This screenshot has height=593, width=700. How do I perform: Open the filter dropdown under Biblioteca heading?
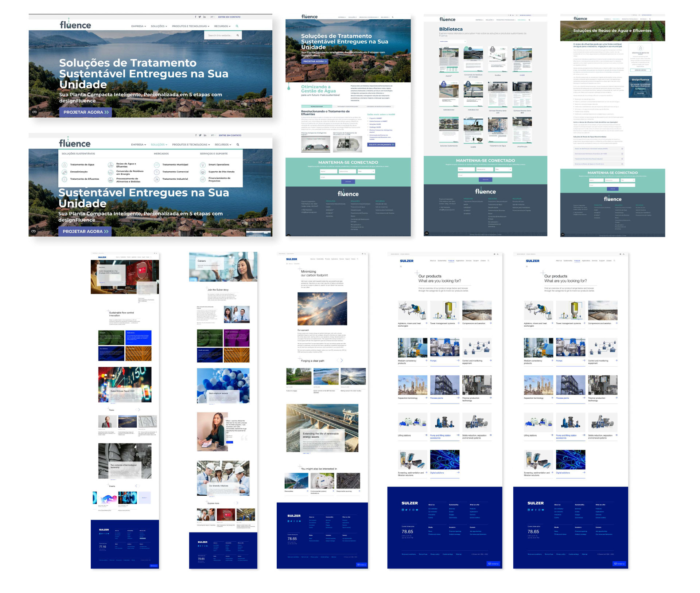click(452, 42)
